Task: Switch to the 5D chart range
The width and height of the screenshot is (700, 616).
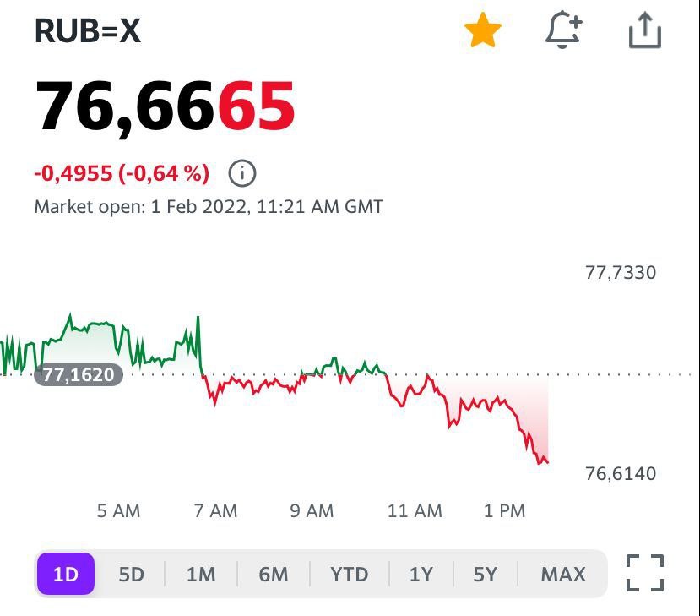Action: tap(131, 575)
